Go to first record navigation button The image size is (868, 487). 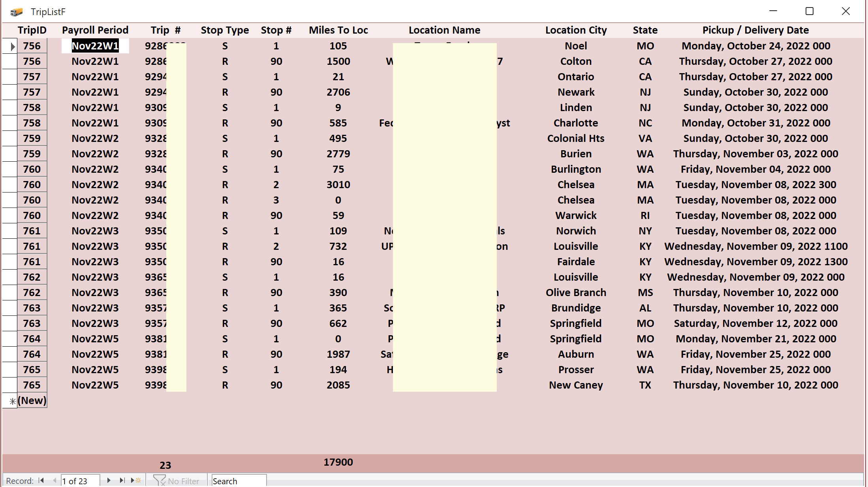(41, 481)
